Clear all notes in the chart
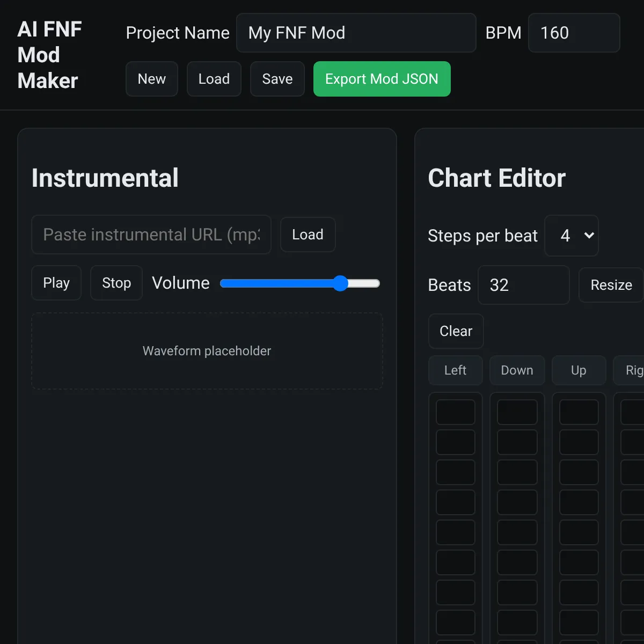644x644 pixels. (456, 331)
